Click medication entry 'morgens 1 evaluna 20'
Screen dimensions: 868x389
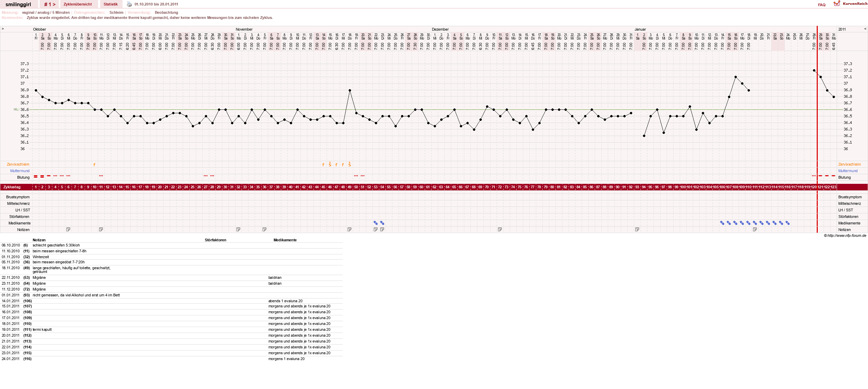tap(286, 359)
